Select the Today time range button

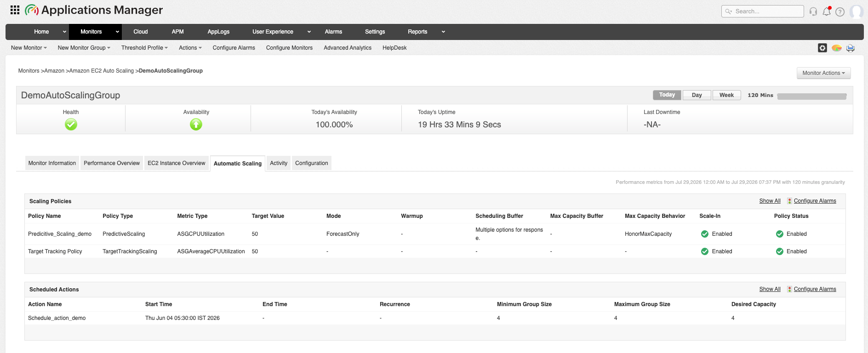tap(667, 95)
